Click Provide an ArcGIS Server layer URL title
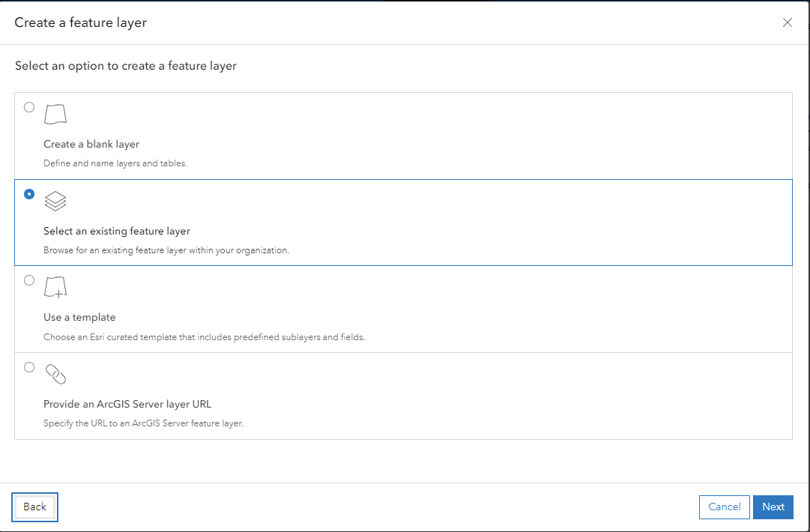The width and height of the screenshot is (810, 532). tap(127, 404)
